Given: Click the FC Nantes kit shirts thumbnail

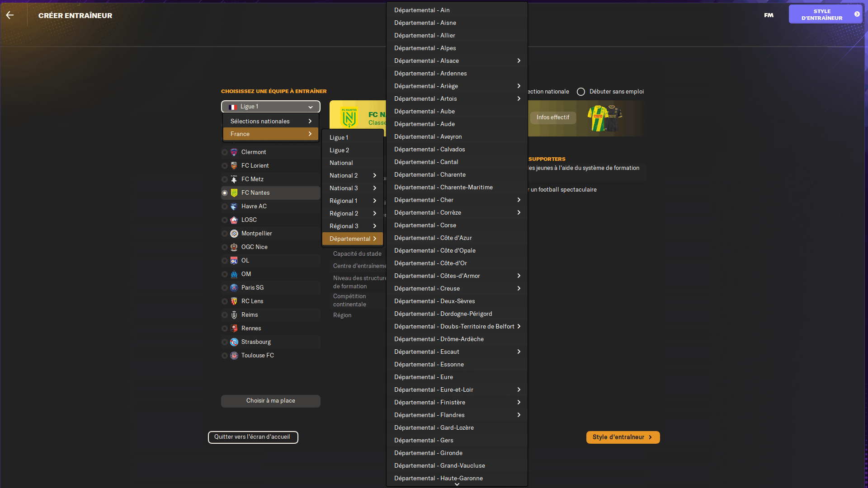Looking at the screenshot, I should click(x=604, y=118).
